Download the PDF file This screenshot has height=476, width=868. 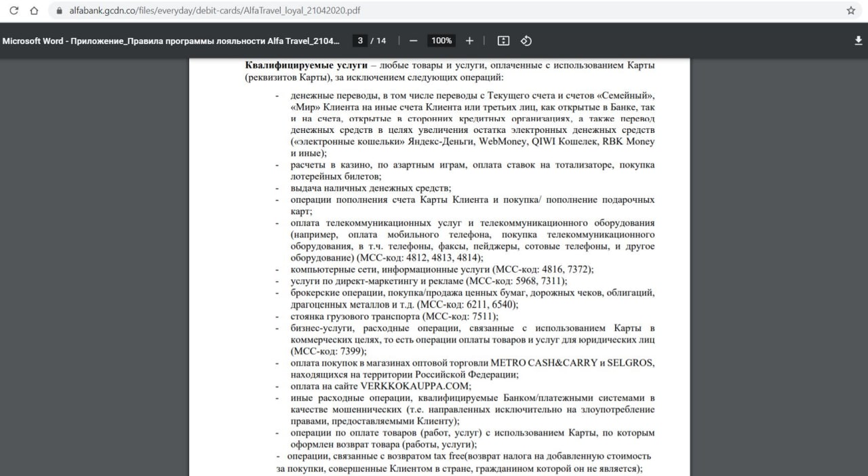[859, 41]
